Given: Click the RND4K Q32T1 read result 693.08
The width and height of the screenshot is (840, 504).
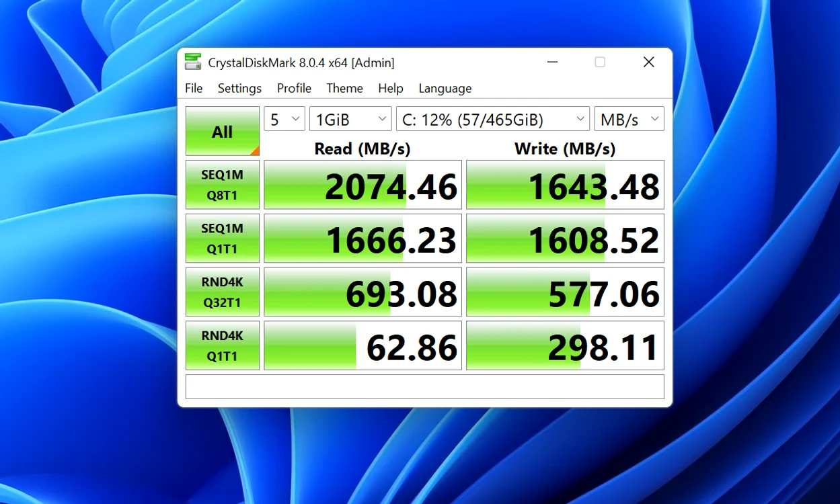Looking at the screenshot, I should pos(363,292).
